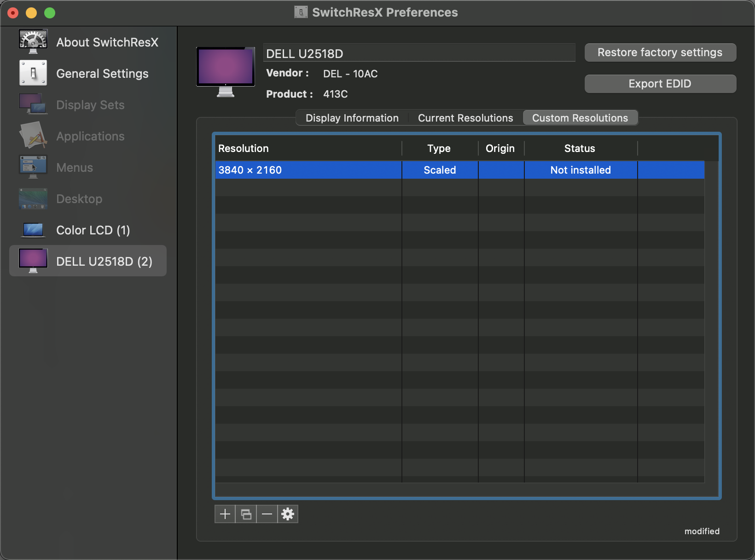Click the DEL - 10AC vendor value
Image resolution: width=755 pixels, height=560 pixels.
350,74
